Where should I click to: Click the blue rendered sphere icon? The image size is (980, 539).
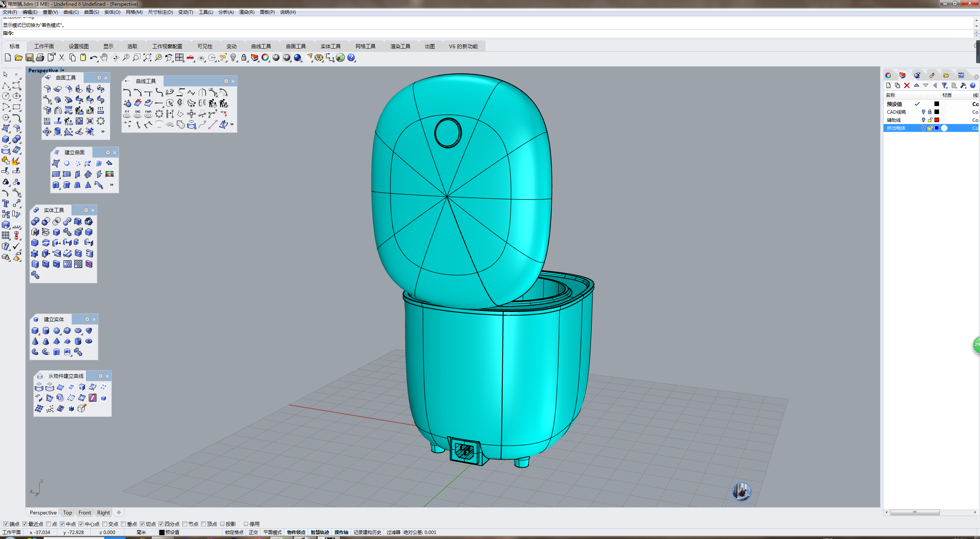[x=297, y=58]
